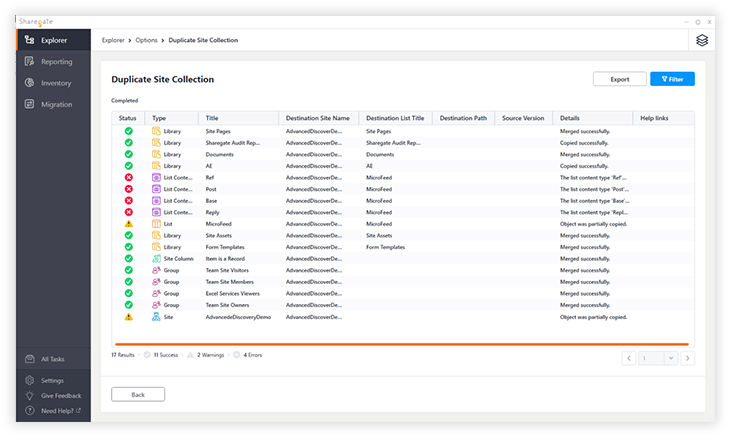This screenshot has height=437, width=730.
Task: Toggle the 11 Success results filter
Action: pos(161,355)
